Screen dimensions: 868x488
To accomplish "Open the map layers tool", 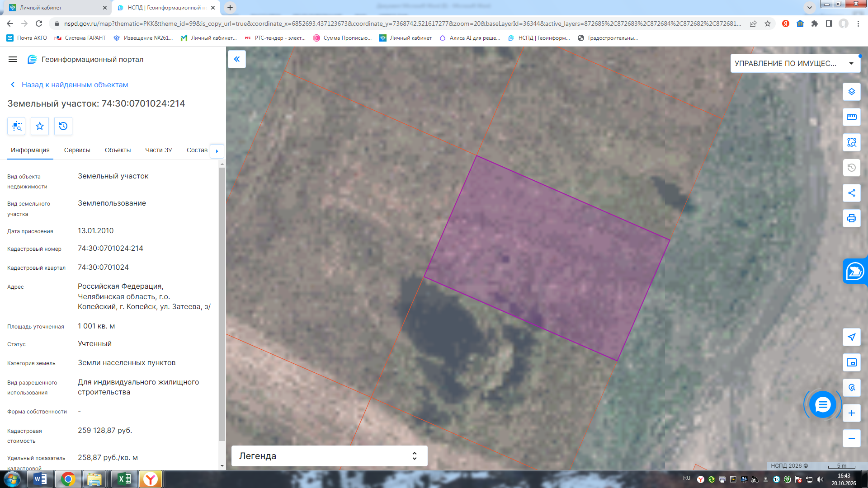I will coord(852,92).
